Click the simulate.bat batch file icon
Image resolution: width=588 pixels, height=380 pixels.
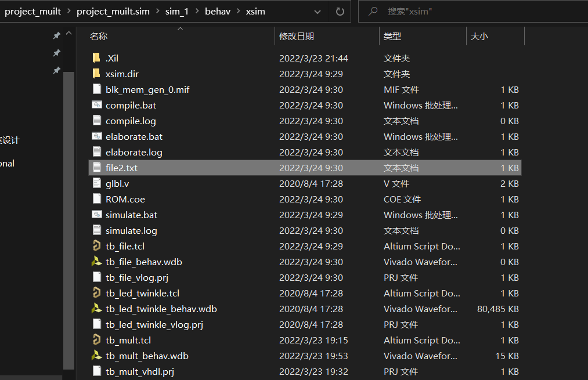click(97, 215)
